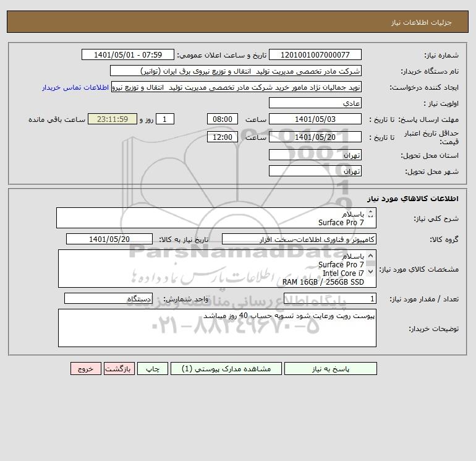This screenshot has height=461, width=476.
Task: Click scroll-down arrow in مشخصات کالا box
Action: (x=370, y=272)
